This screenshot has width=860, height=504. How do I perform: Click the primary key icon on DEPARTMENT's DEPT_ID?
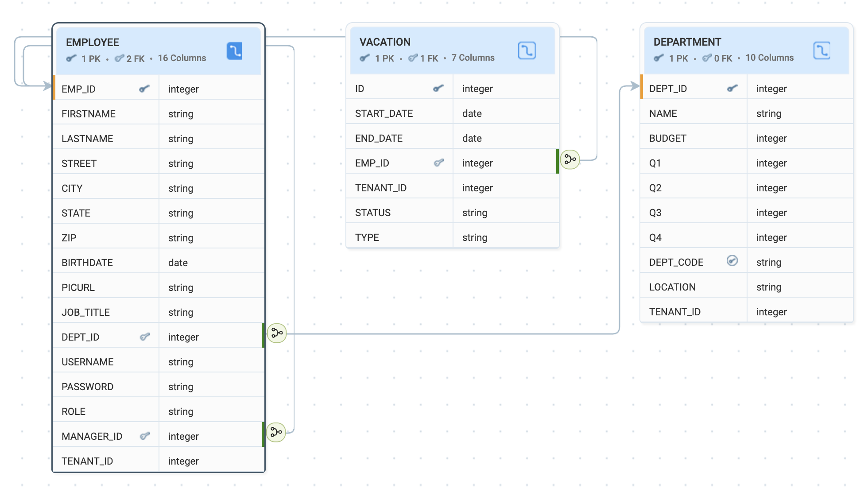pos(732,88)
